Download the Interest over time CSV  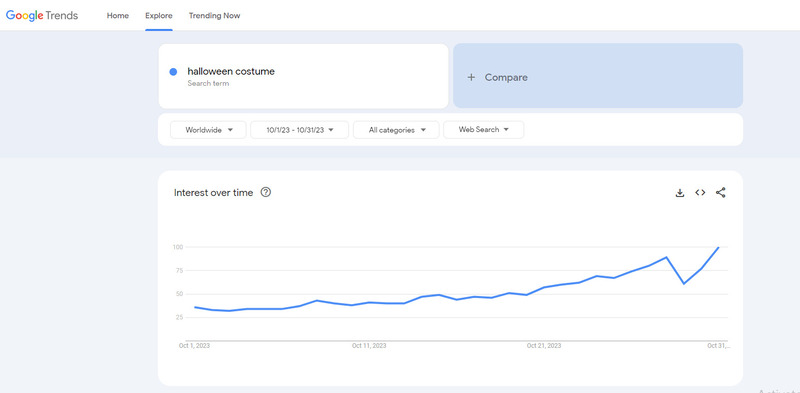680,193
